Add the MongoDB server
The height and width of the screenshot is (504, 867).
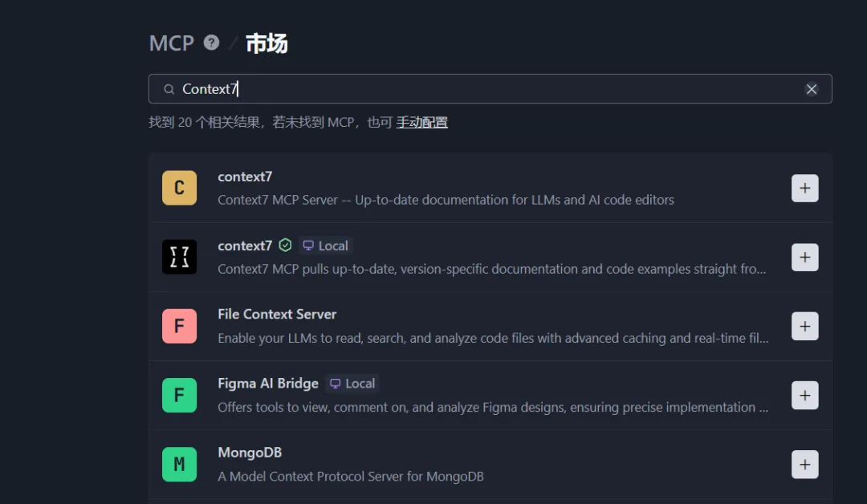click(x=804, y=465)
